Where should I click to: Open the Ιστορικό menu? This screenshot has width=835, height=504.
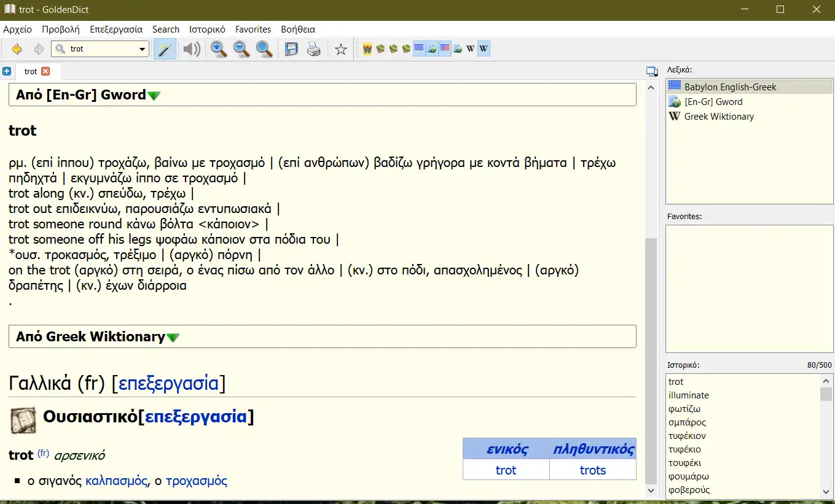pyautogui.click(x=207, y=29)
